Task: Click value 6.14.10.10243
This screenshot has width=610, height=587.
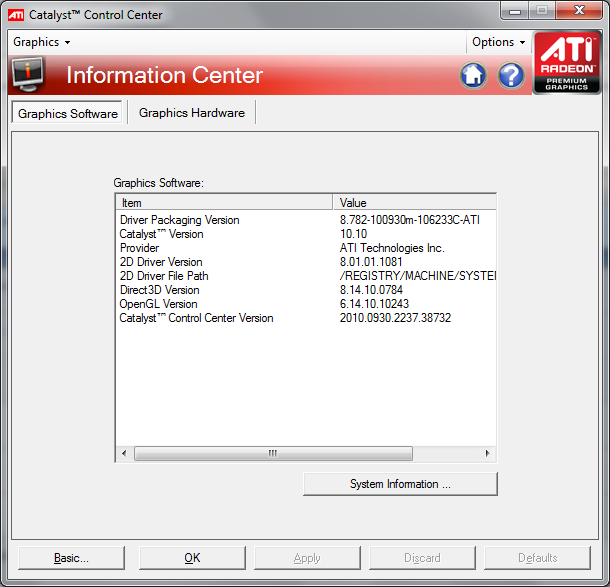Action: pos(374,304)
